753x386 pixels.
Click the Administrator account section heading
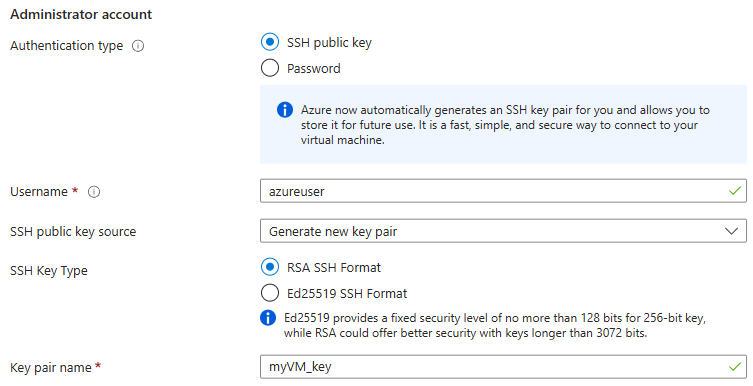[81, 14]
